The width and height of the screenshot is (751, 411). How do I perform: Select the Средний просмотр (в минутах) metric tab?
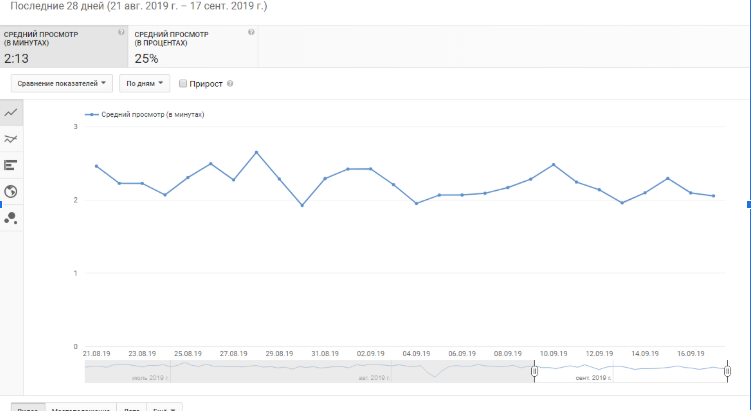(x=64, y=46)
